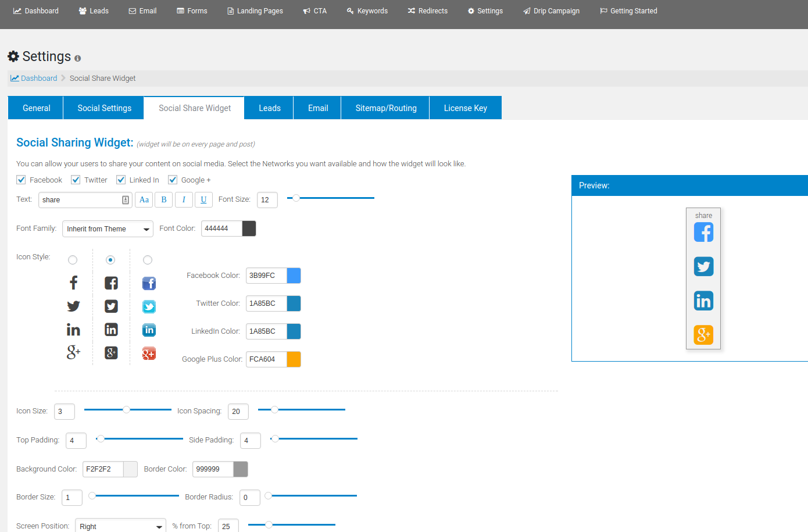Click the Google Plus icon in the preview
808x532 pixels.
click(x=703, y=335)
